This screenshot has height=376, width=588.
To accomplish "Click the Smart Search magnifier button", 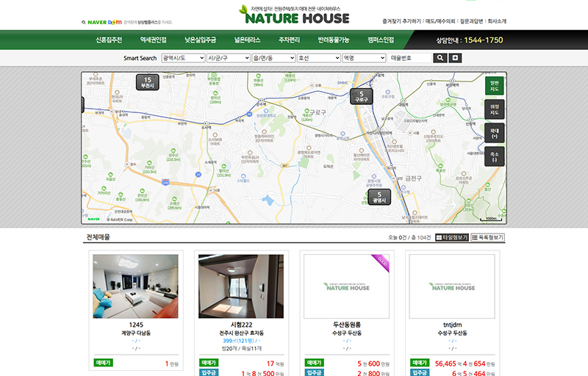I will click(x=440, y=58).
